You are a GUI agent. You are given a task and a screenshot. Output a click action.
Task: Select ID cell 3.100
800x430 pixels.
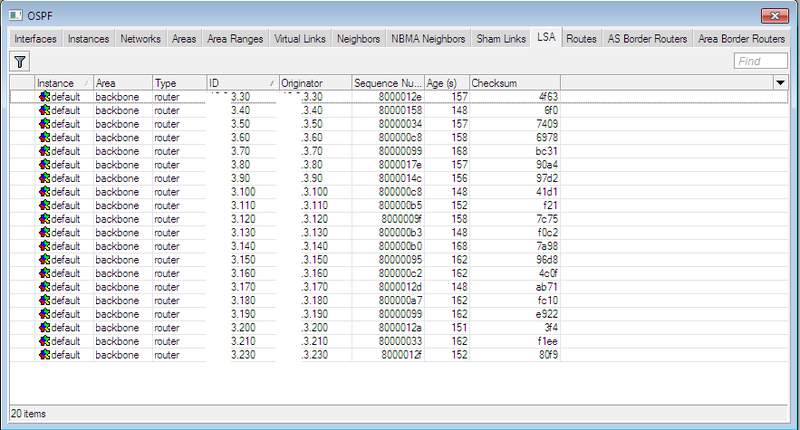pos(242,192)
